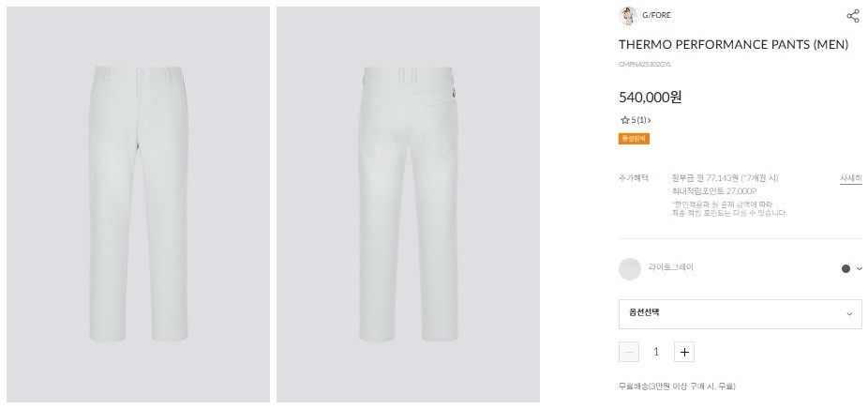Open the review count link 5(1)

click(641, 120)
